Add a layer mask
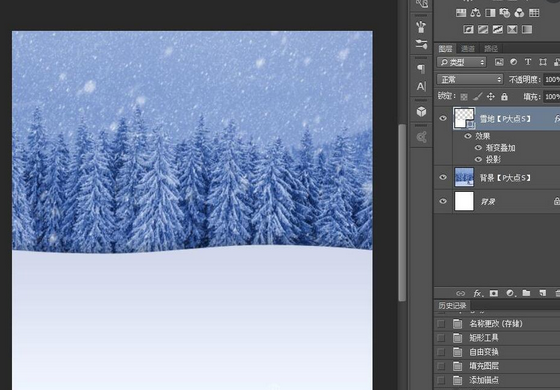 tap(494, 293)
